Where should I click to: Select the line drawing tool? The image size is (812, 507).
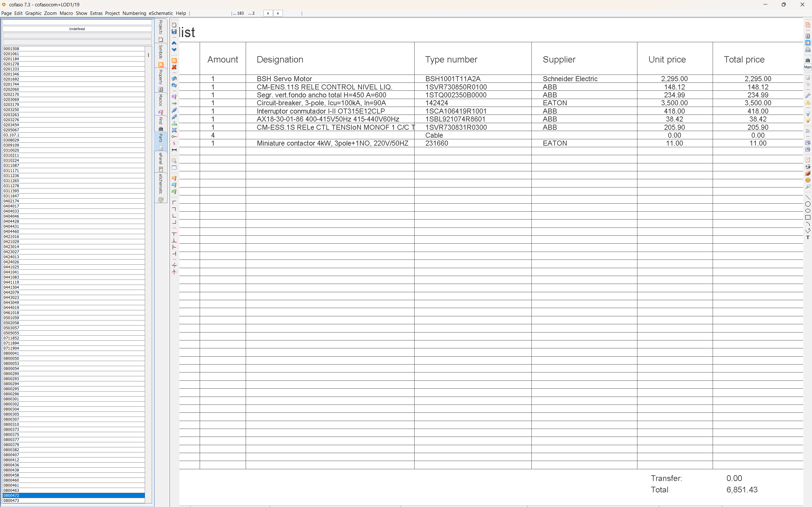point(808,198)
